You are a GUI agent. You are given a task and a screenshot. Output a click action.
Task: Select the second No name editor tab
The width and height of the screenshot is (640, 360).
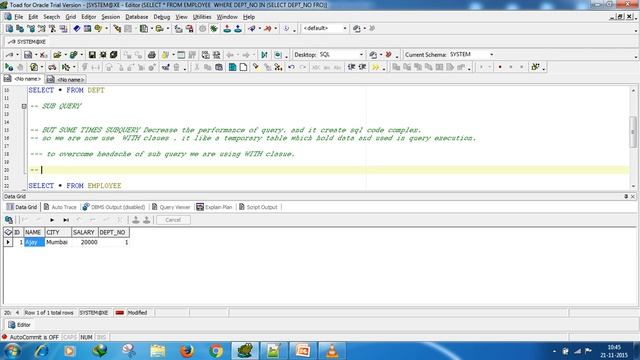pyautogui.click(x=66, y=80)
